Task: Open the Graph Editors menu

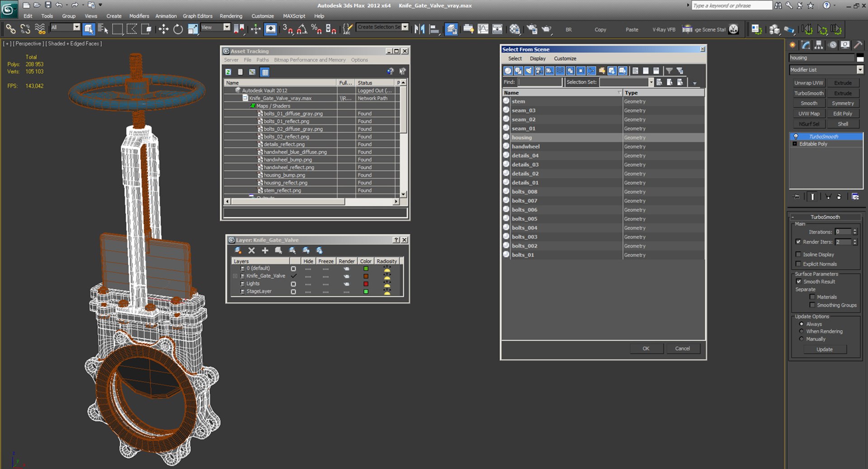Action: (198, 16)
